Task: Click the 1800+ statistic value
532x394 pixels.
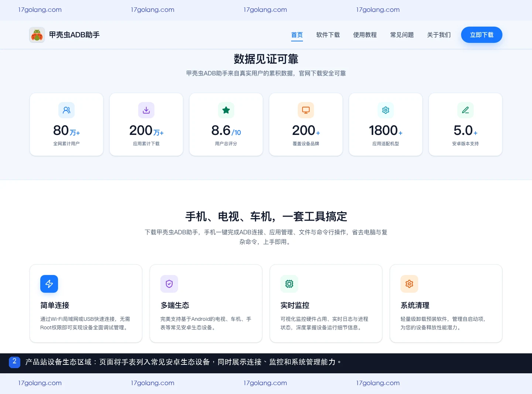Action: click(x=386, y=130)
